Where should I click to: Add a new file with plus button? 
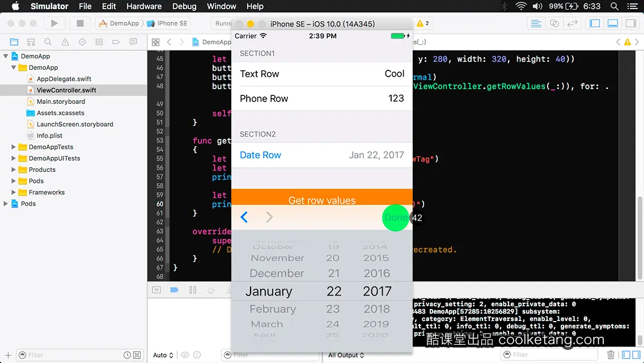coord(8,355)
